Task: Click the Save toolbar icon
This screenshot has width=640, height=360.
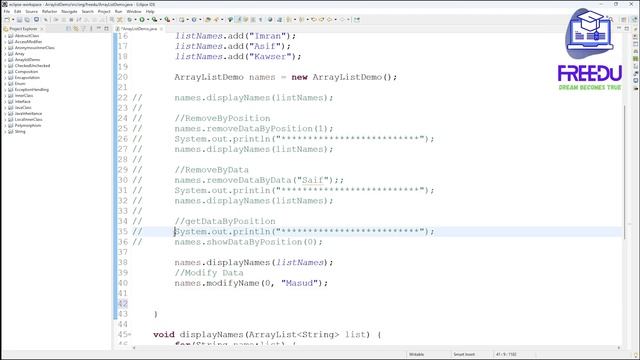Action: pos(19,20)
